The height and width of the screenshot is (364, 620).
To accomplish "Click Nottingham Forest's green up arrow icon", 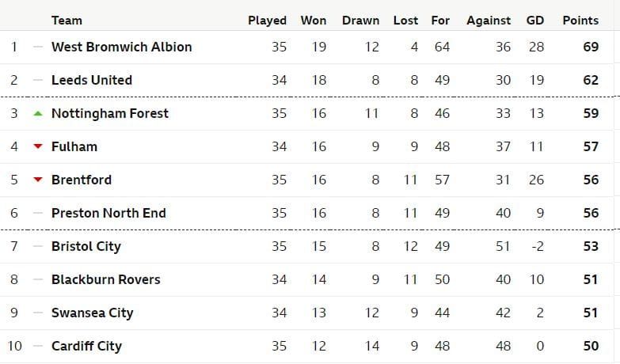I will (38, 114).
